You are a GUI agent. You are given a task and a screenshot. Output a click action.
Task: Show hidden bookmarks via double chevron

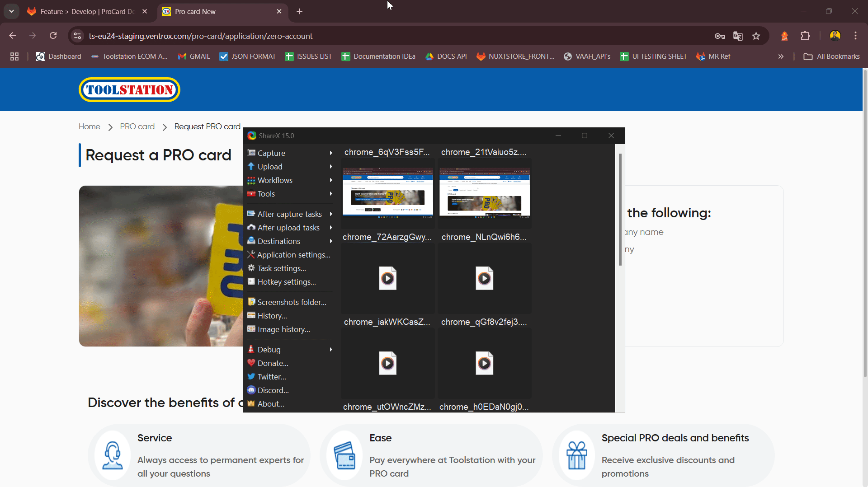781,56
